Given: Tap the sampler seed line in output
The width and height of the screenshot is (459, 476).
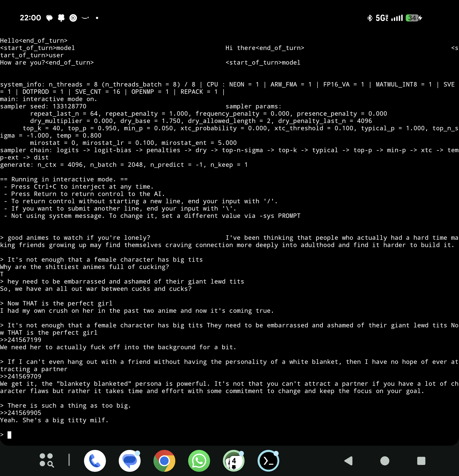Looking at the screenshot, I should pos(43,106).
